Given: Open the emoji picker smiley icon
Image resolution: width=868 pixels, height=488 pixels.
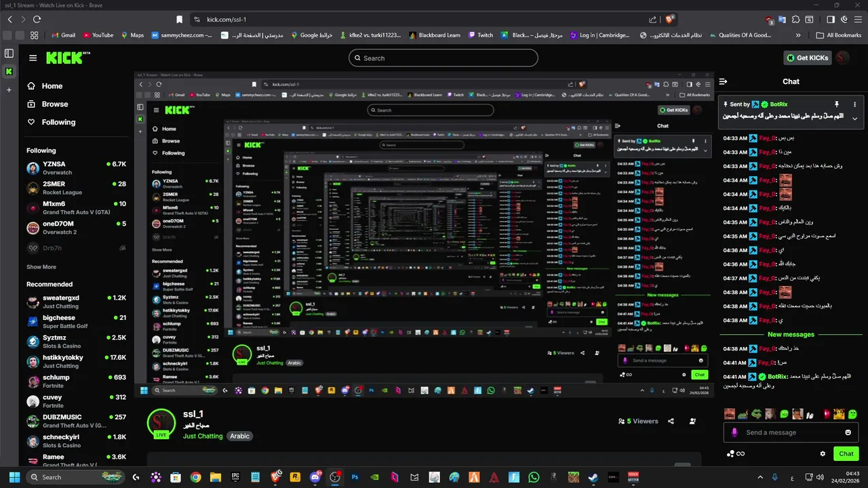Looking at the screenshot, I should tap(848, 432).
